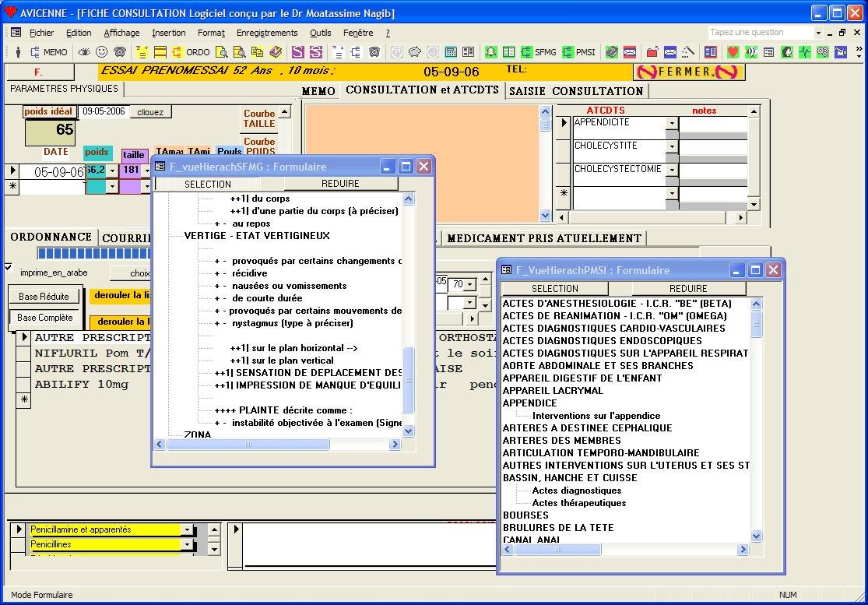Viewport: 868px width, 605px height.
Task: Open the poids value dropdown showing 56,2
Action: pyautogui.click(x=111, y=171)
